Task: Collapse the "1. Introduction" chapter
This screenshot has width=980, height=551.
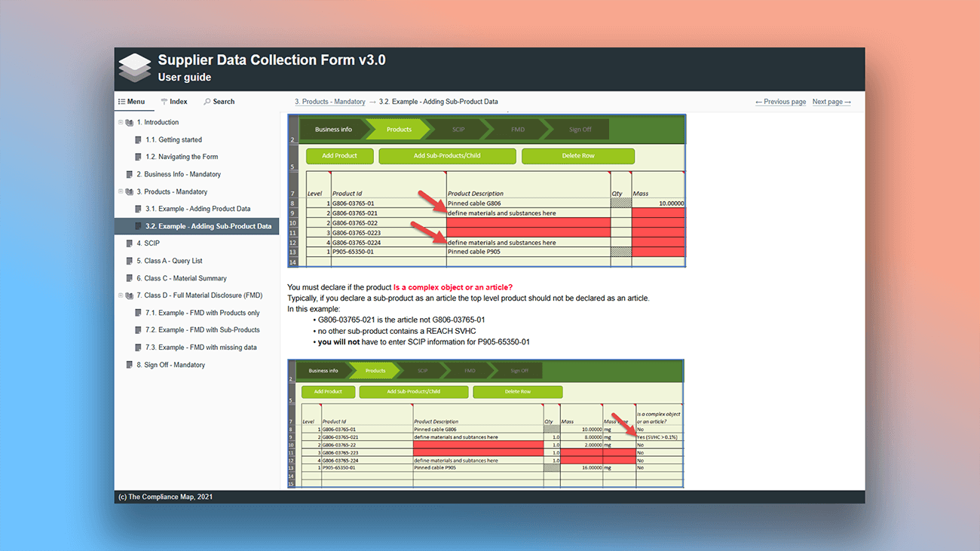Action: (120, 121)
